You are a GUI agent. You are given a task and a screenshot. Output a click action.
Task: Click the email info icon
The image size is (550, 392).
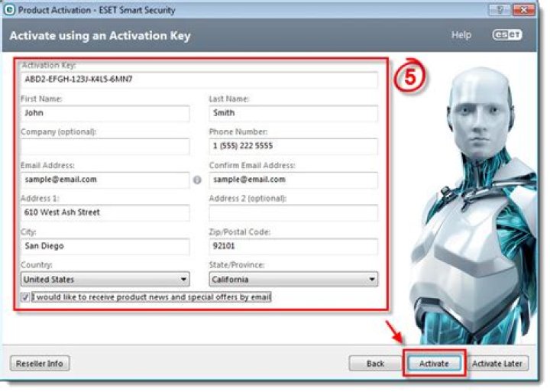[197, 180]
